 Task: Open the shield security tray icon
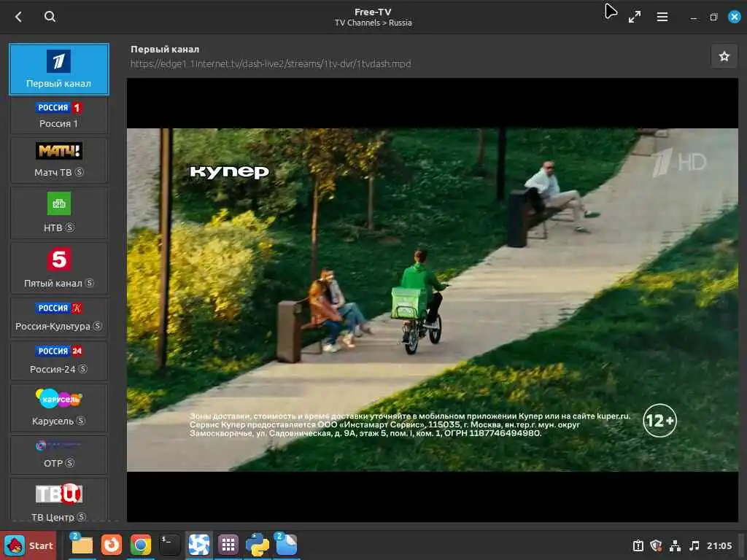click(x=656, y=545)
